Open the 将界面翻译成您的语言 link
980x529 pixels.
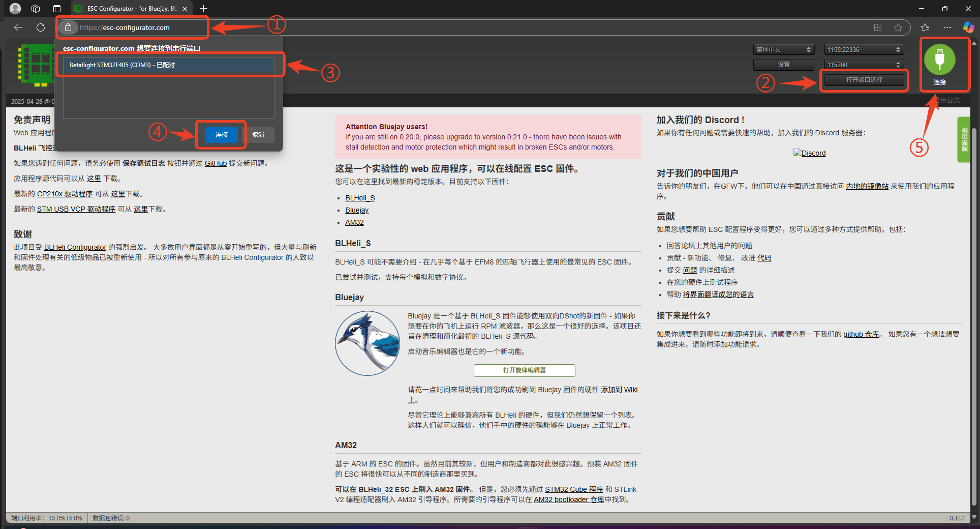click(718, 295)
